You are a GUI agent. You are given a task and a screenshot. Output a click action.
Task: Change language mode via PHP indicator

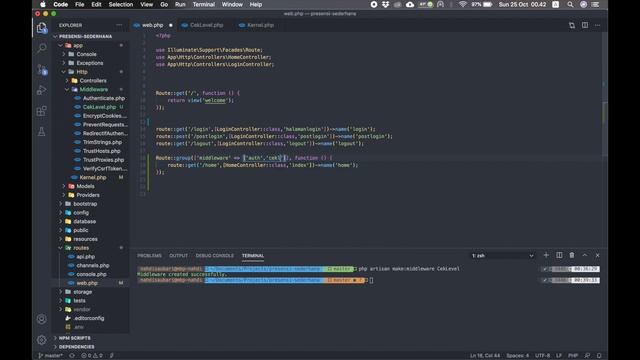(x=573, y=356)
